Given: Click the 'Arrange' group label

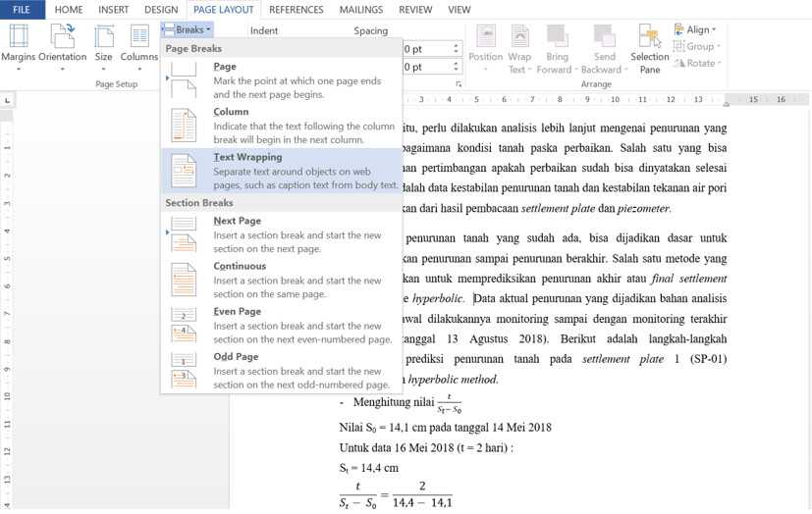Looking at the screenshot, I should [596, 83].
